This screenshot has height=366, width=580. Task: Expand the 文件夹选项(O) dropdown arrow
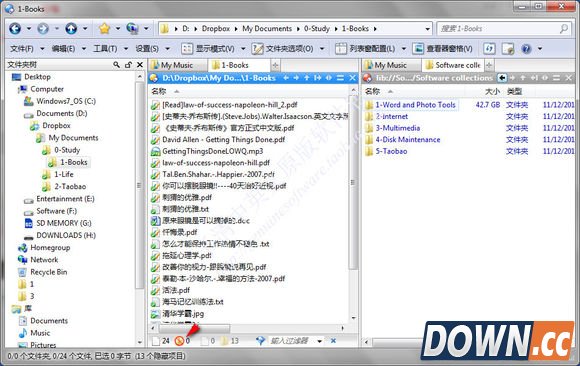click(x=322, y=48)
